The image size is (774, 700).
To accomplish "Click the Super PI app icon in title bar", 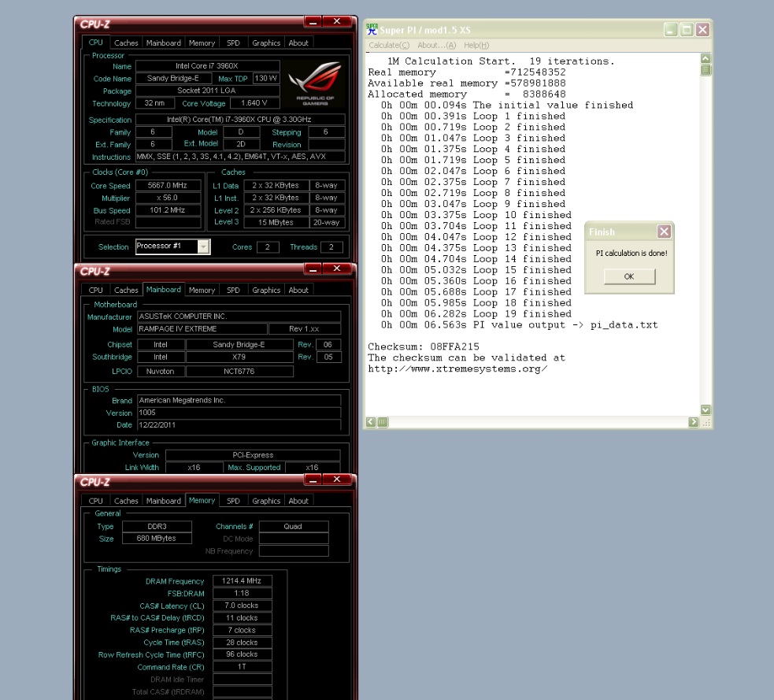I will (372, 30).
